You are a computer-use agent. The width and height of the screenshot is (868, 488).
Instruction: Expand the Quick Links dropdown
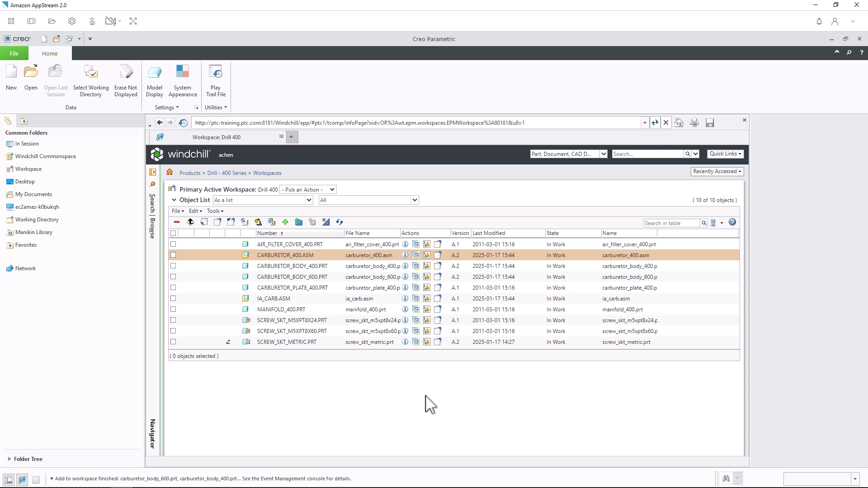point(725,154)
